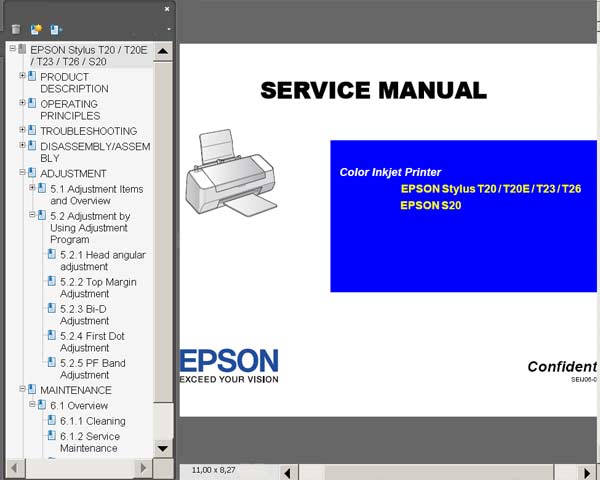Open 5.2.1 Head angular adjustment
600x480 pixels.
(103, 261)
